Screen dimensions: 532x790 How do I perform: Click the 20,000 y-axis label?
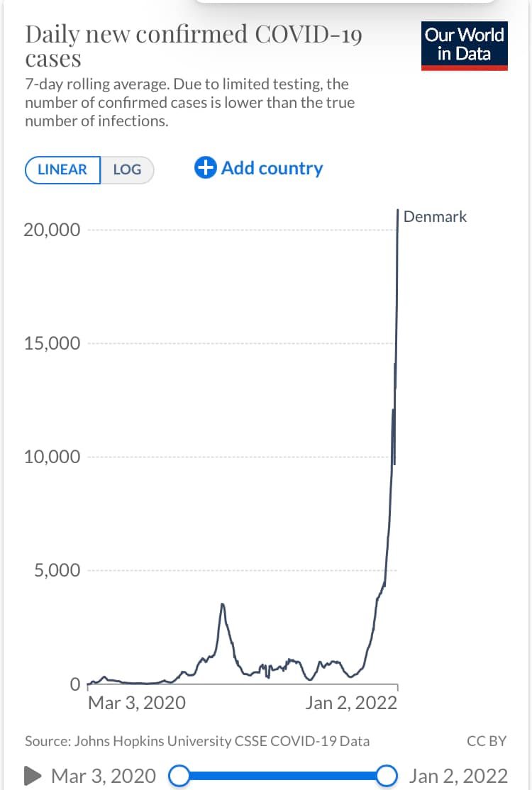pyautogui.click(x=52, y=230)
